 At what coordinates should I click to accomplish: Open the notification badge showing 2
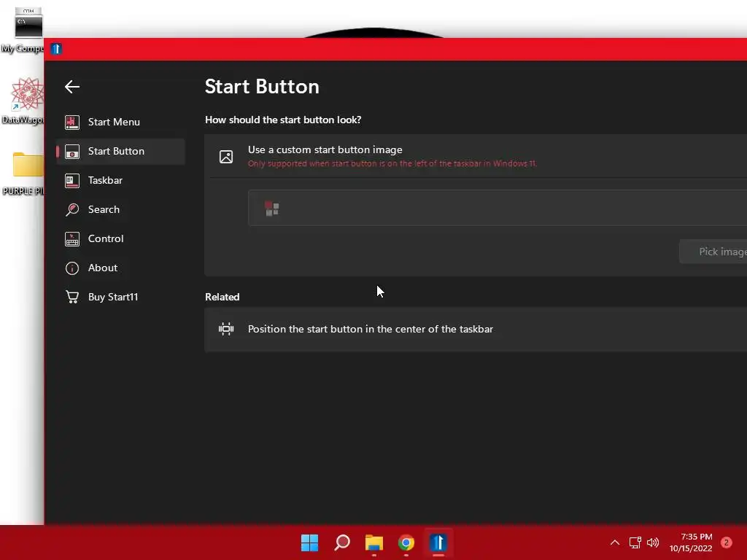[727, 542]
